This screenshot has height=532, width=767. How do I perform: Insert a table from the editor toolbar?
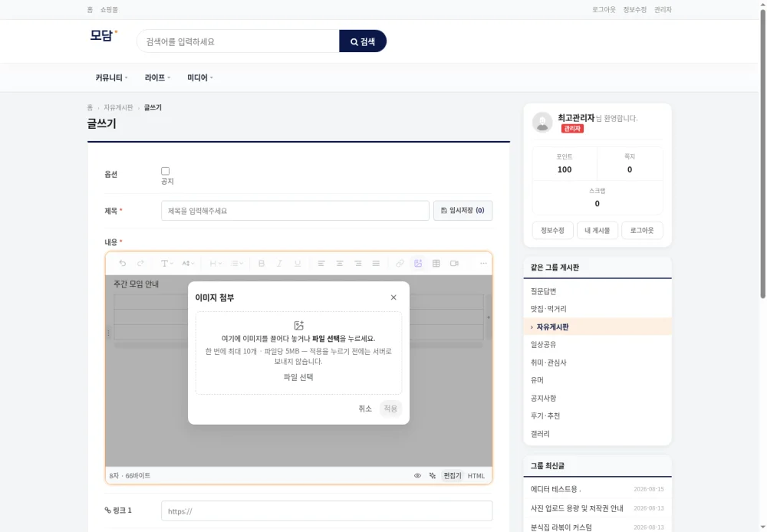tap(436, 264)
